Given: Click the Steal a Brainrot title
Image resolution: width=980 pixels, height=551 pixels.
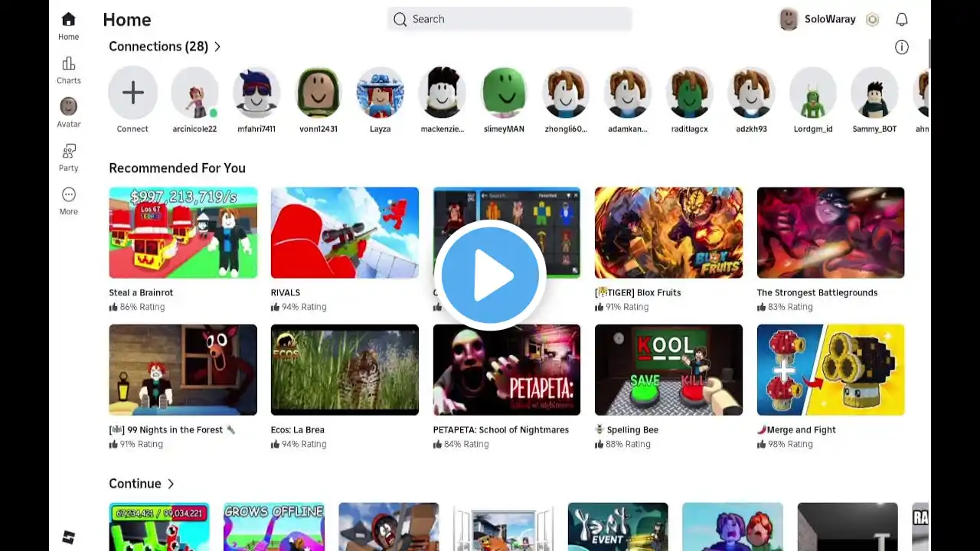Looking at the screenshot, I should [x=141, y=292].
